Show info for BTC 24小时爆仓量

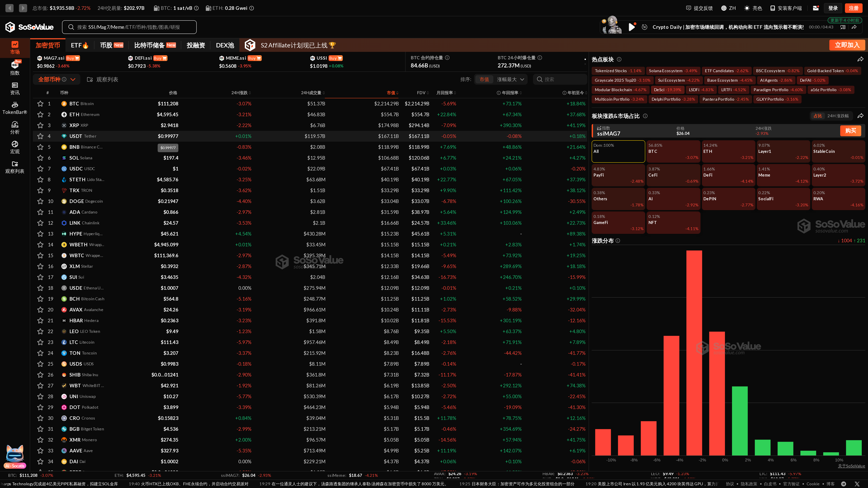point(540,58)
